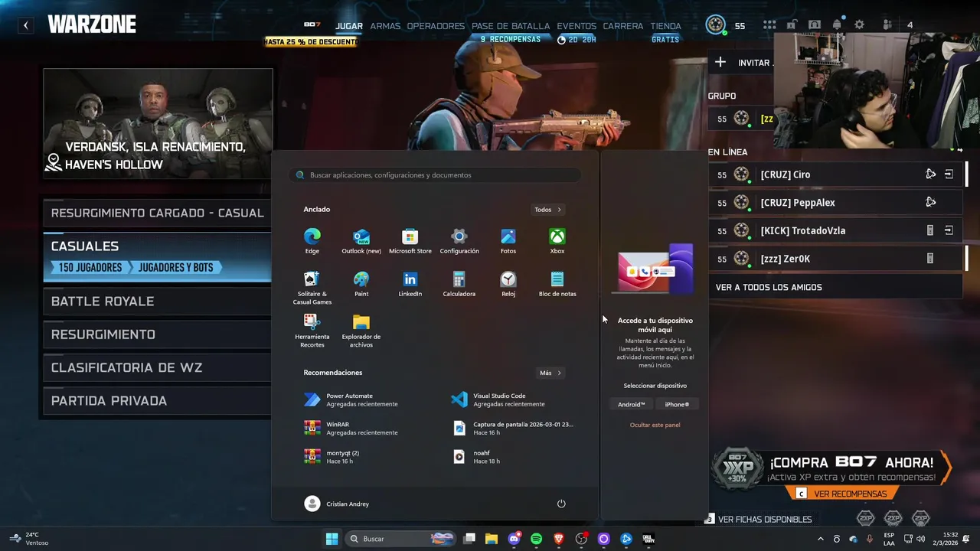Open Calculadora app

pos(459,284)
